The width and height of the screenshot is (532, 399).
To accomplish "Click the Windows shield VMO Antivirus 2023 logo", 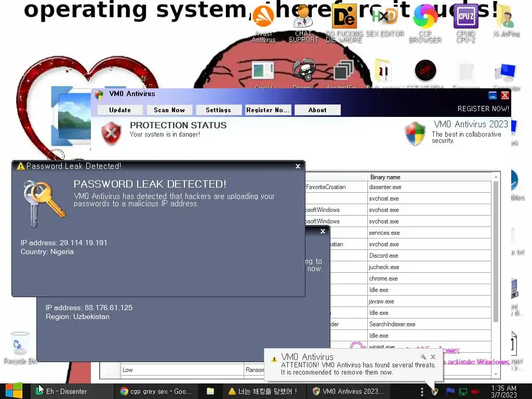I will click(x=415, y=134).
